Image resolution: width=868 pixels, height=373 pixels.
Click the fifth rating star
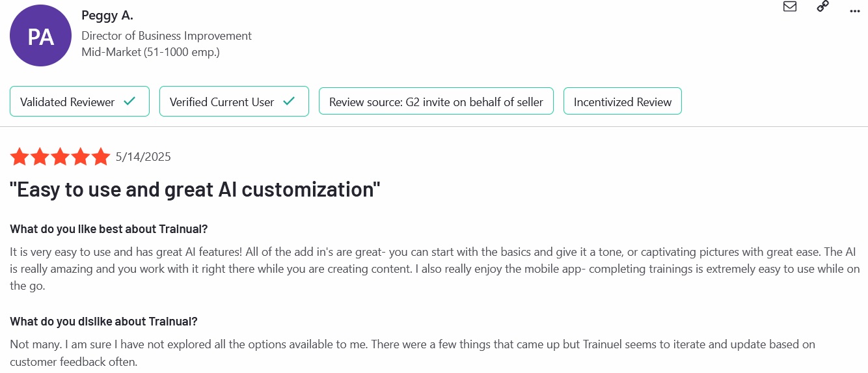[101, 157]
